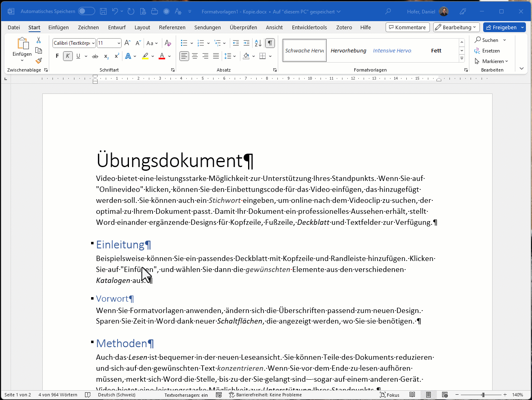The width and height of the screenshot is (532, 400).
Task: Toggle paragraph marks display
Action: pos(270,43)
